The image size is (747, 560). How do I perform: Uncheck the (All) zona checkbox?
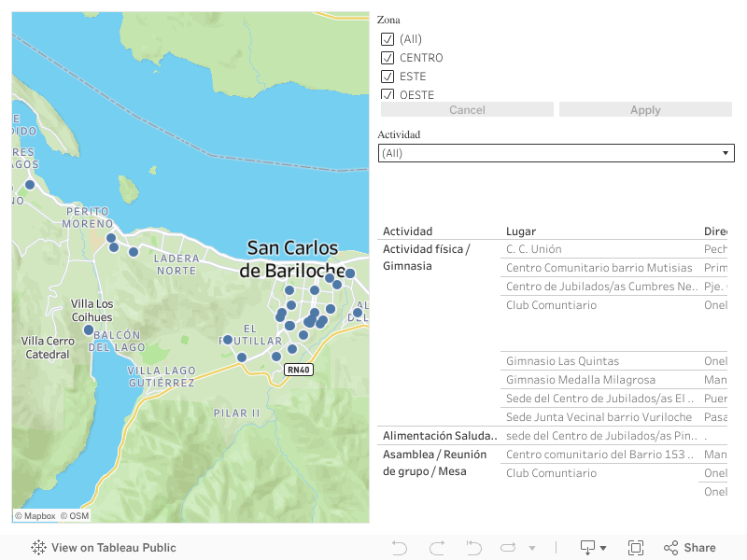point(388,39)
